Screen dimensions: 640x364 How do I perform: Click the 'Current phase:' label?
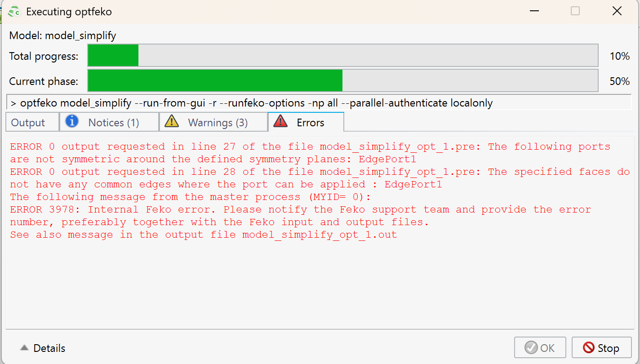[x=44, y=81]
